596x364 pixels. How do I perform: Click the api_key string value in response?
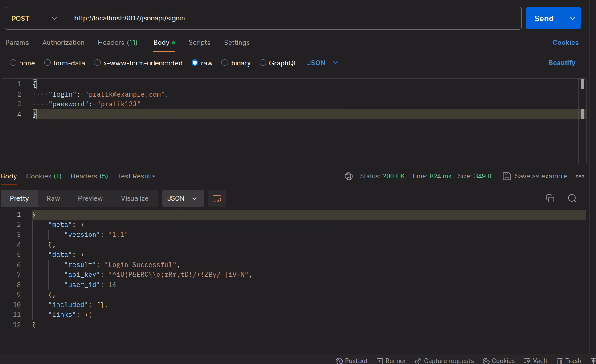(x=178, y=275)
